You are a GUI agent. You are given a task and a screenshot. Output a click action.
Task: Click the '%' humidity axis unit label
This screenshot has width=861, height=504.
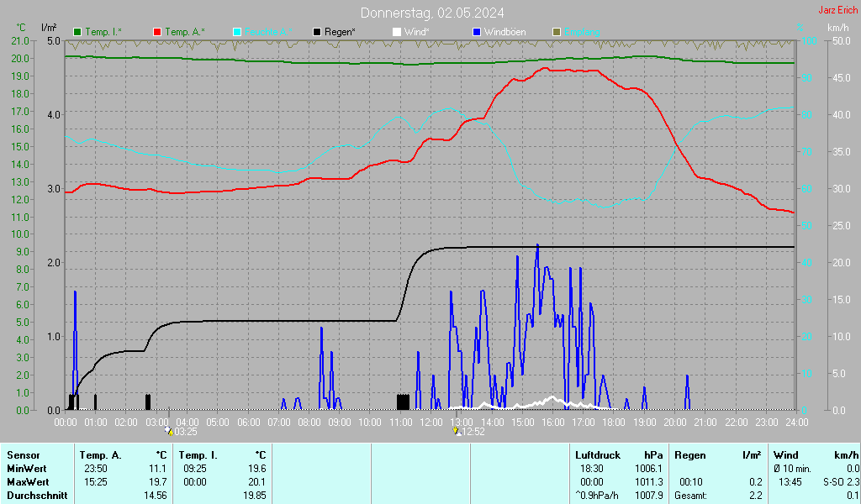(x=800, y=28)
